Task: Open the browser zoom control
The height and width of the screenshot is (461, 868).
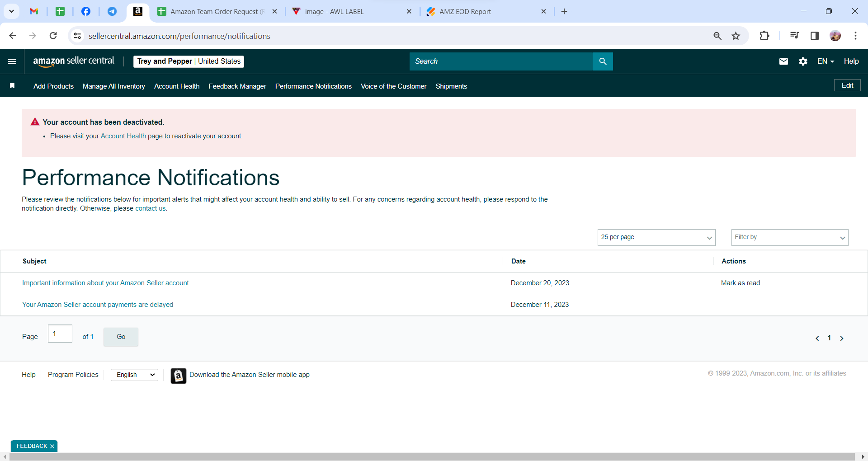Action: point(717,36)
